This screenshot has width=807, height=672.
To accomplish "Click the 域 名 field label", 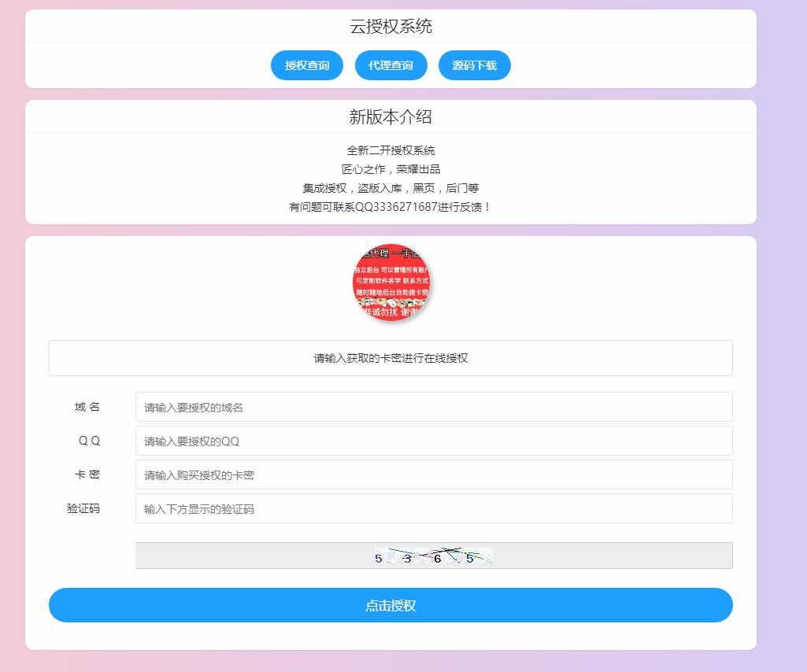I will 87,407.
